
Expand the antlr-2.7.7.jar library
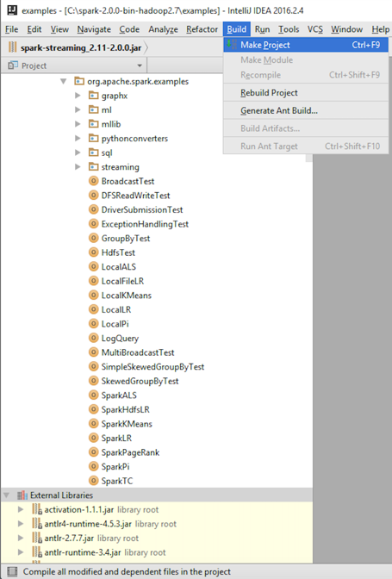click(21, 538)
